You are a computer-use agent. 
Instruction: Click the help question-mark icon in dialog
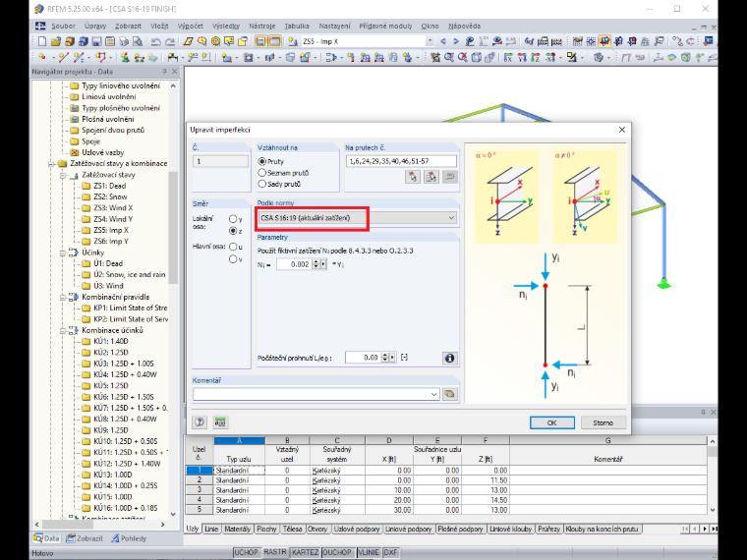(x=200, y=421)
